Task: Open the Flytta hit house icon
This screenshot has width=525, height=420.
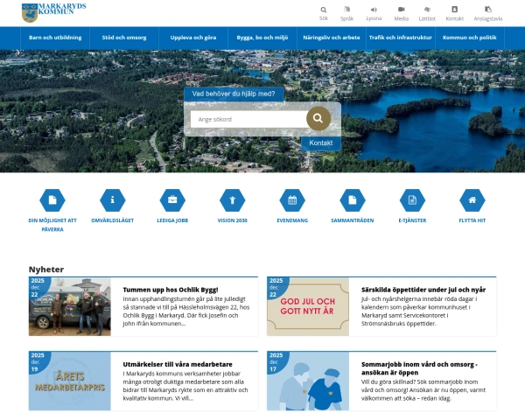Action: (x=472, y=200)
